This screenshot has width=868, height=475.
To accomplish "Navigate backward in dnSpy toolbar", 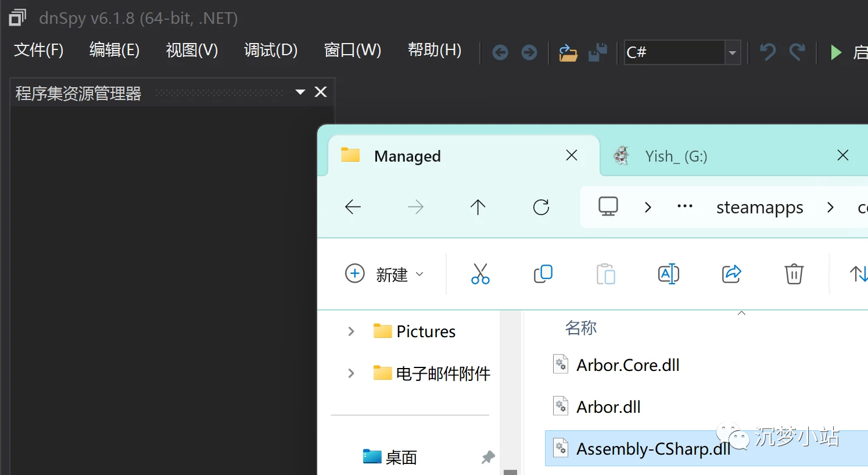I will pyautogui.click(x=500, y=53).
